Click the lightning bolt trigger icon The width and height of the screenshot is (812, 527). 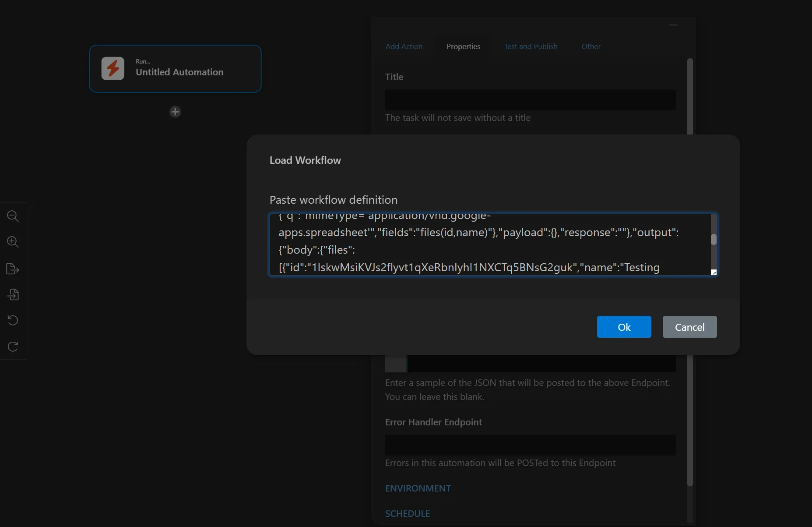point(113,68)
